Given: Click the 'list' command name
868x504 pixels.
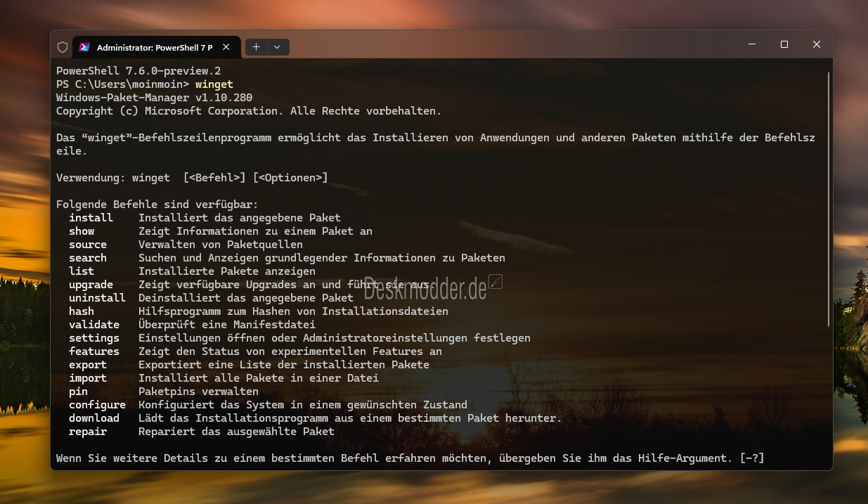Looking at the screenshot, I should click(x=82, y=271).
